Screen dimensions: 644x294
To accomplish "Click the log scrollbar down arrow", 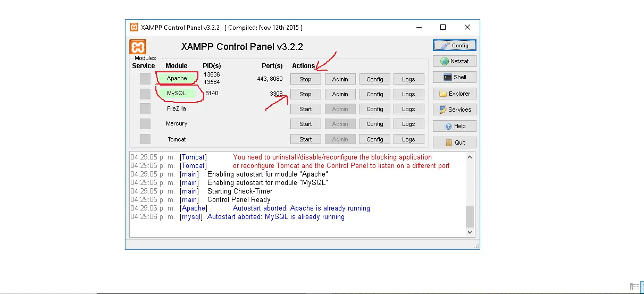I will 470,232.
